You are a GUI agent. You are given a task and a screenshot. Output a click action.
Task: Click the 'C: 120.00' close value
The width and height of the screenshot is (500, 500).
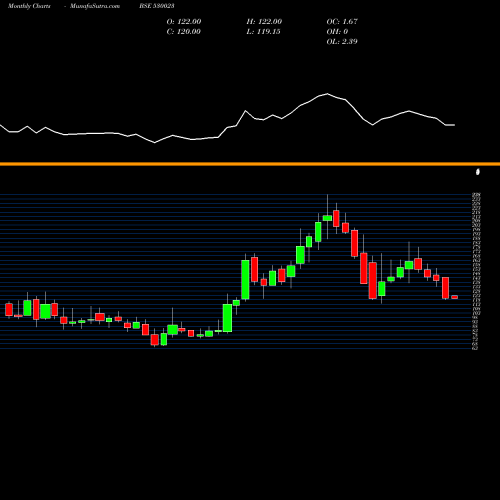click(x=184, y=31)
